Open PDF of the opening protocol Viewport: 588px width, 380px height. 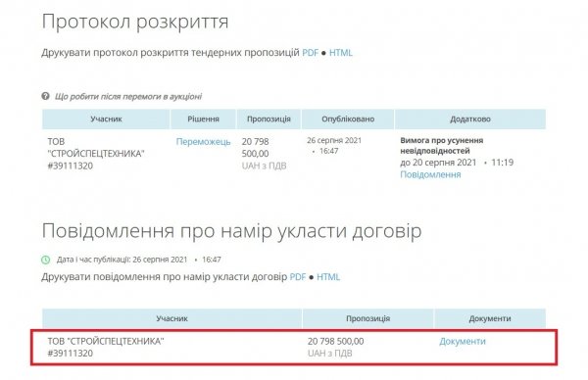(310, 53)
